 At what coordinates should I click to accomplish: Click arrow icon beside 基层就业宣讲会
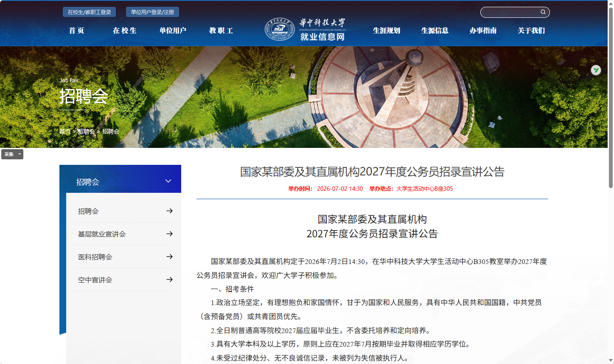point(169,234)
